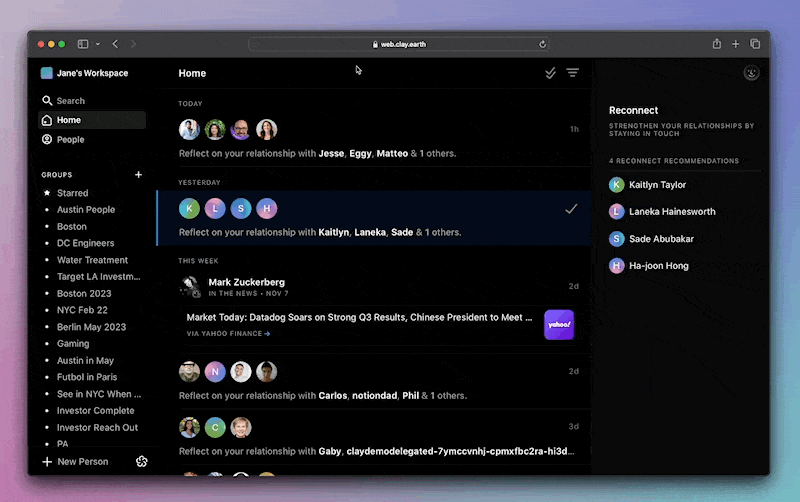Reload page with refresh icon

[x=542, y=44]
